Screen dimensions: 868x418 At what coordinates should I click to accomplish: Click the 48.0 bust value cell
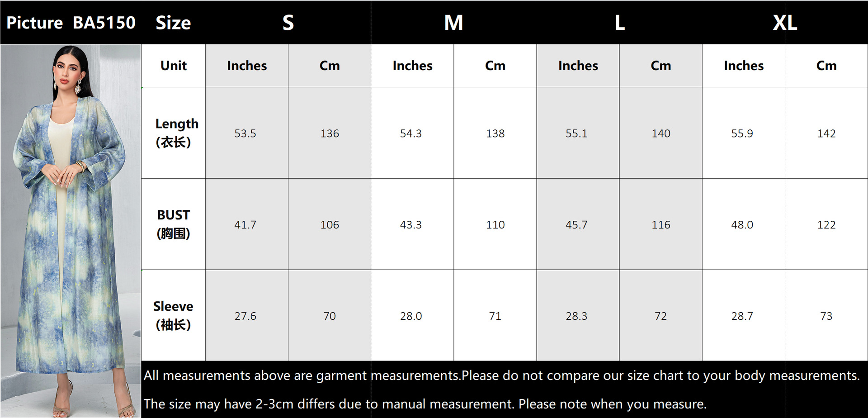[742, 225]
